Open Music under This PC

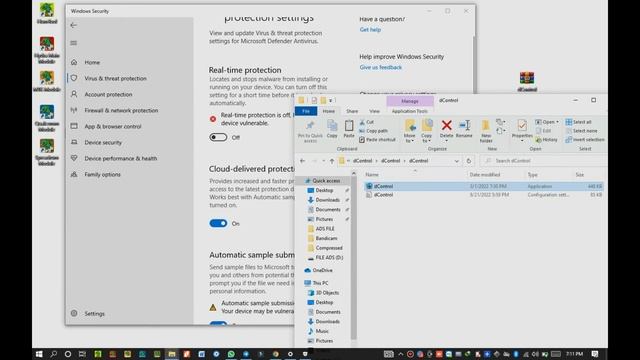tap(322, 331)
